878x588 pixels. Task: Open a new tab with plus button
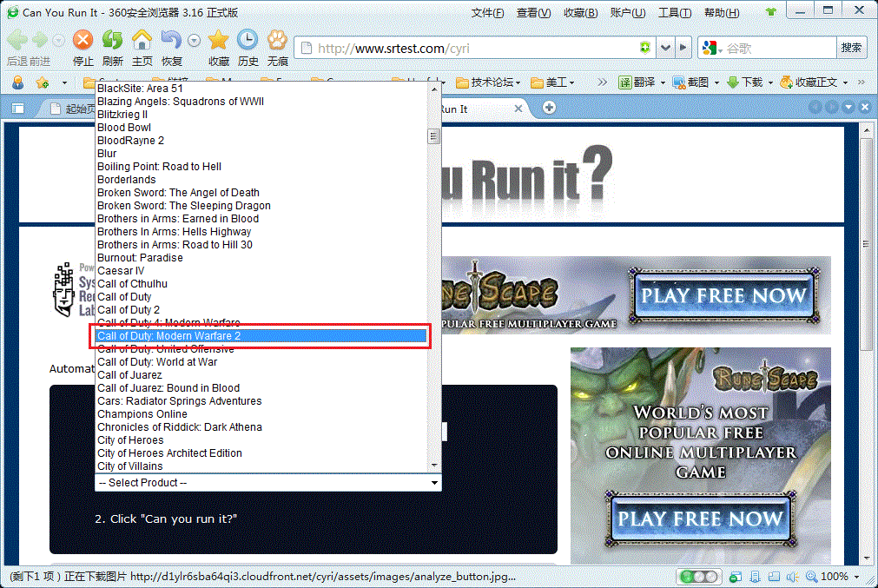[550, 108]
